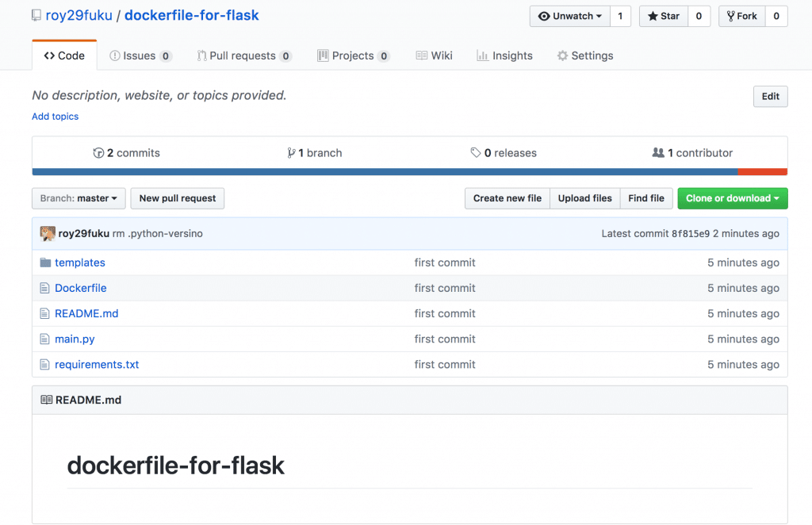View the watchers count of 1
The width and height of the screenshot is (812, 525).
[620, 16]
